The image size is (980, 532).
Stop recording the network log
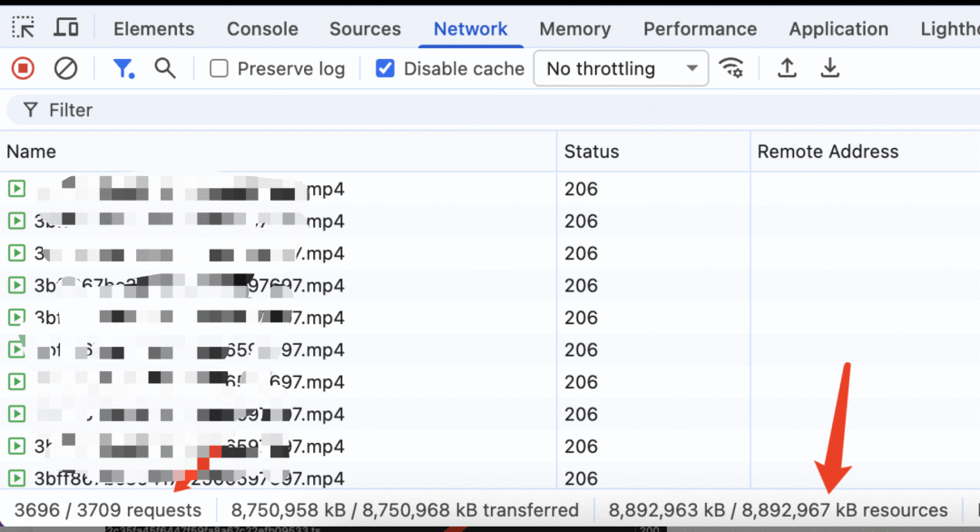point(23,68)
